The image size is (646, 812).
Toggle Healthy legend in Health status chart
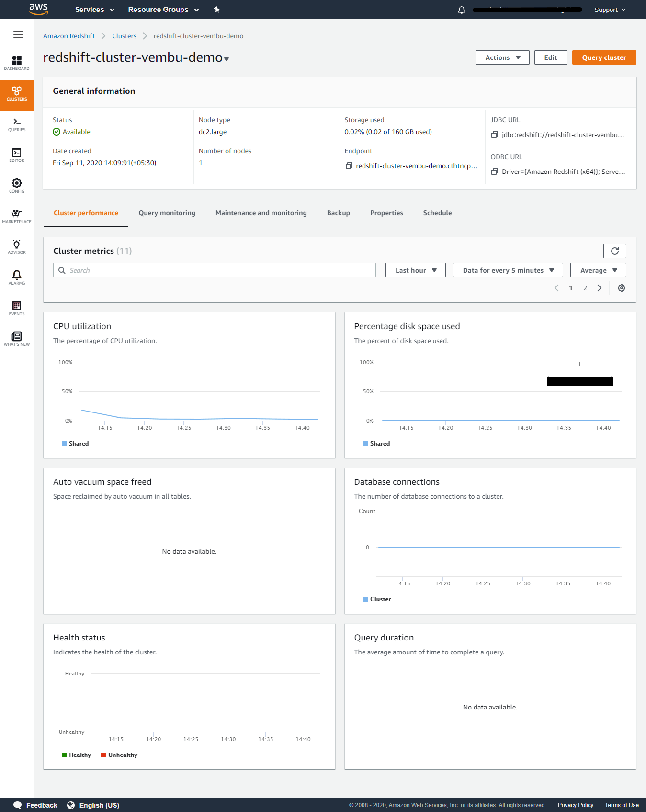coord(76,755)
